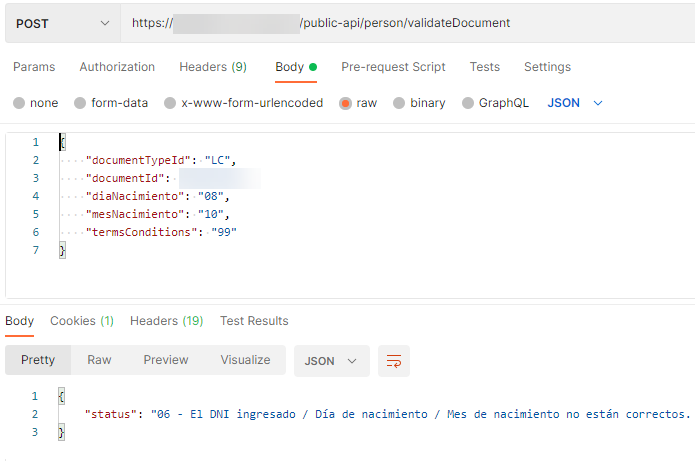Open the JSON body format dropdown

tap(574, 103)
